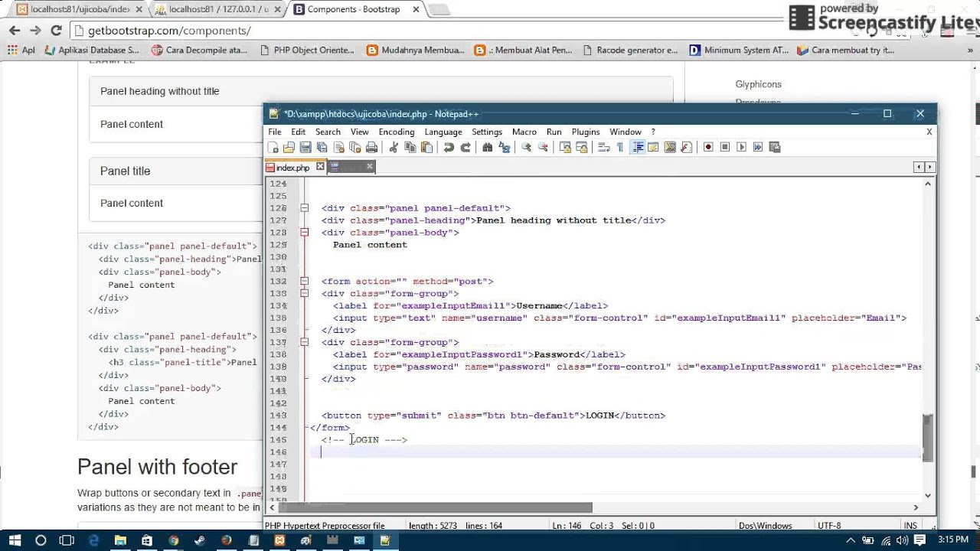Click the UTF-8 encoding status field
This screenshot has height=551, width=980.
pyautogui.click(x=831, y=526)
